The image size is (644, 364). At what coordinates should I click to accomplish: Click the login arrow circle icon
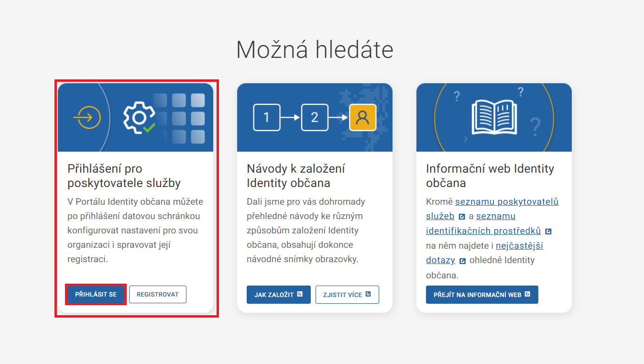click(x=87, y=117)
